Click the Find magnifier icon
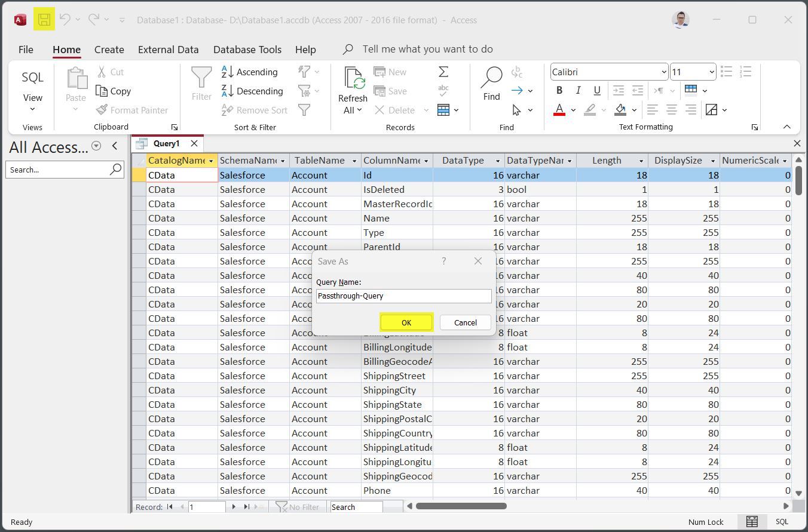Screen dimensions: 808x532 (491, 78)
